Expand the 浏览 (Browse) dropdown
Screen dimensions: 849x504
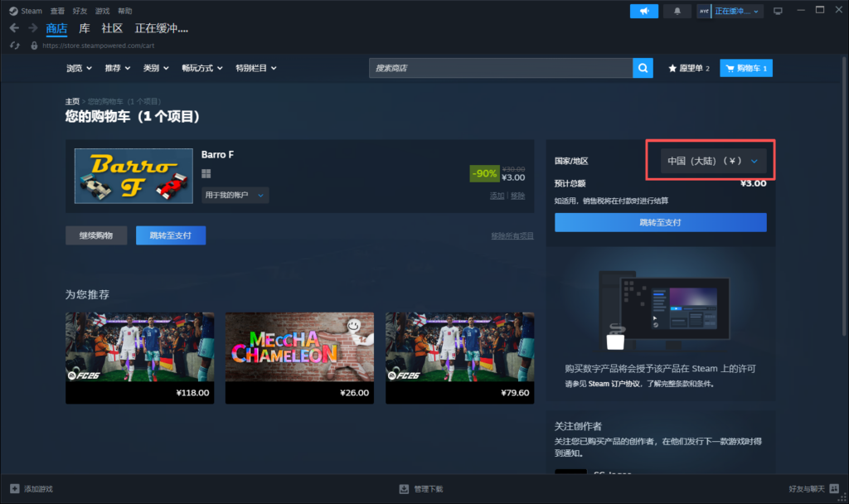click(79, 68)
